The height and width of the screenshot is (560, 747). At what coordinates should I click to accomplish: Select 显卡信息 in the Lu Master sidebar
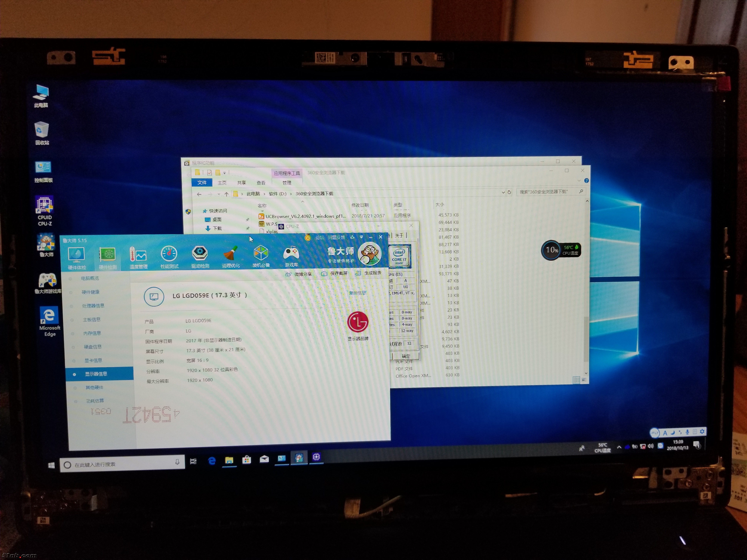(x=93, y=361)
